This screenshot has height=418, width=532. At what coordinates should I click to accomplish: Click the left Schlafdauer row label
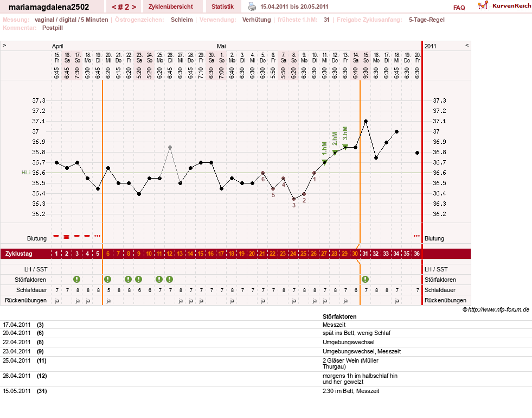click(x=31, y=290)
